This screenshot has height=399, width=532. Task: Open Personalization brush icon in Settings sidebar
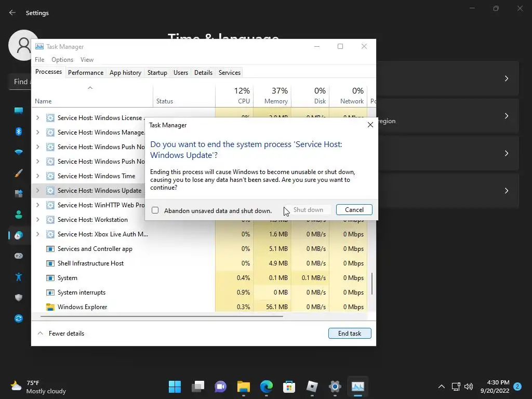(19, 173)
